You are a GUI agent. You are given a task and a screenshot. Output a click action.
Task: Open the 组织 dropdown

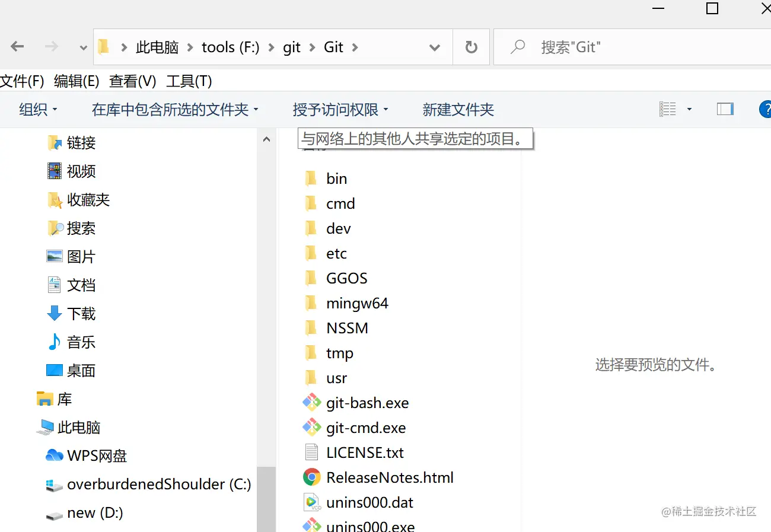[39, 109]
